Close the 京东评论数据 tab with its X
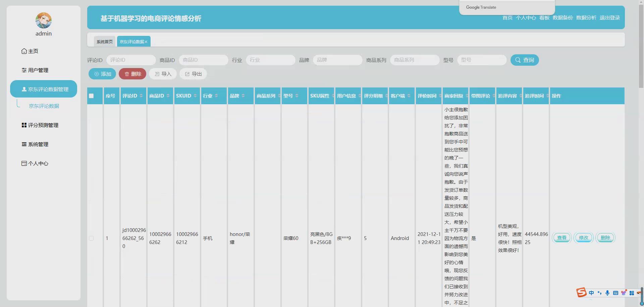The width and height of the screenshot is (644, 307). (x=146, y=42)
